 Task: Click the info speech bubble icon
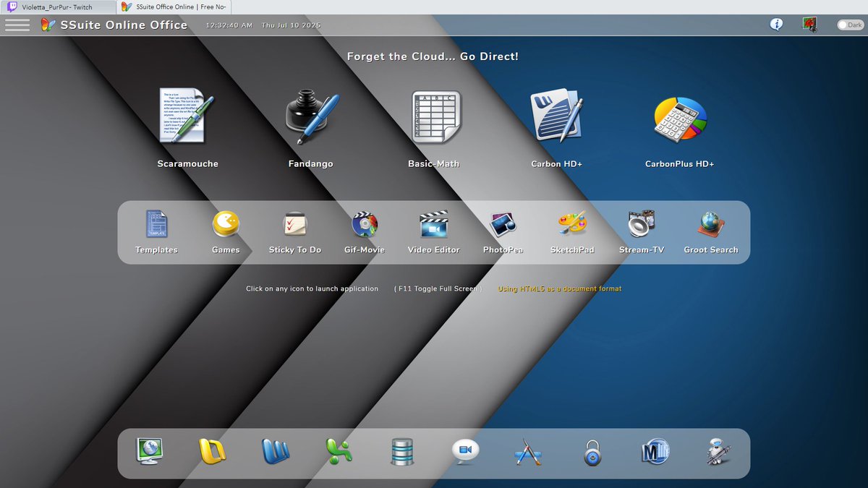(776, 25)
